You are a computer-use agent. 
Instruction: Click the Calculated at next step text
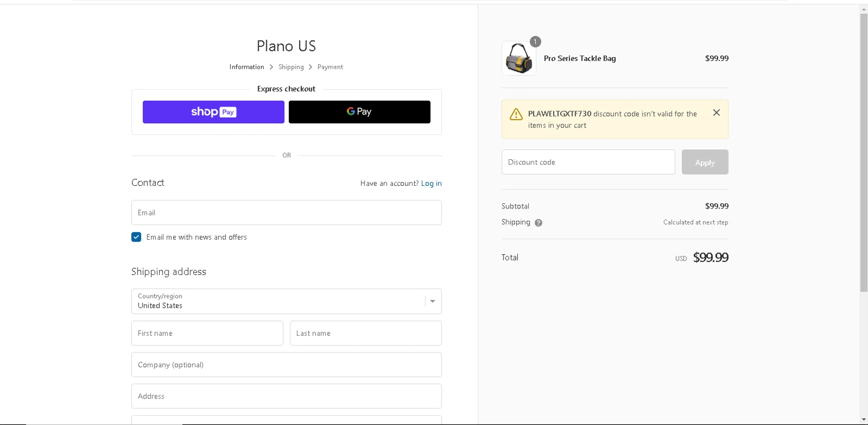(696, 222)
